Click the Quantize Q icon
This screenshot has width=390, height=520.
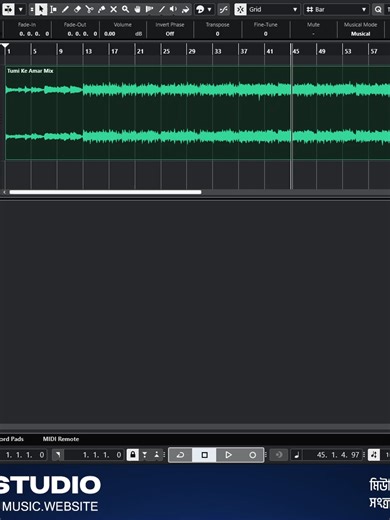[378, 9]
